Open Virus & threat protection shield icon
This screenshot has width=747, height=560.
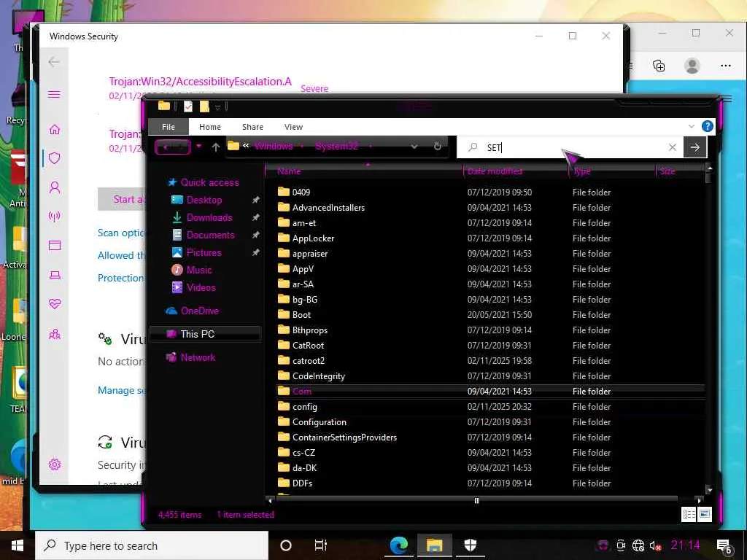click(x=55, y=158)
